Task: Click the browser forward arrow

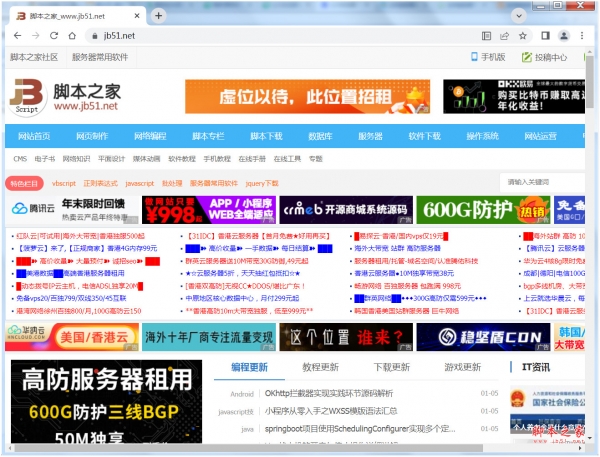Action: (x=36, y=36)
